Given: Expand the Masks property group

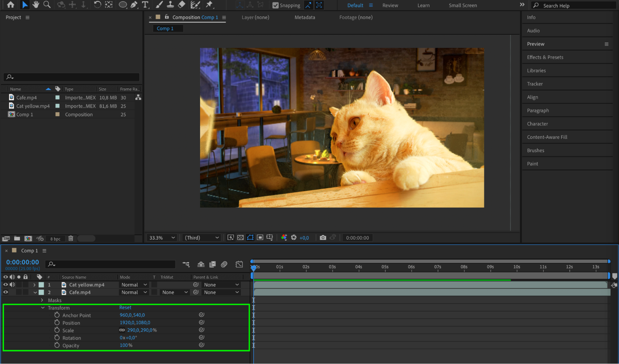Looking at the screenshot, I should [x=42, y=300].
